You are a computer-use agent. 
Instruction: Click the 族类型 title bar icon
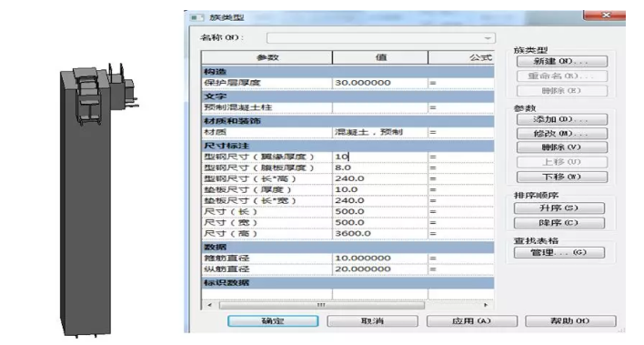(196, 18)
